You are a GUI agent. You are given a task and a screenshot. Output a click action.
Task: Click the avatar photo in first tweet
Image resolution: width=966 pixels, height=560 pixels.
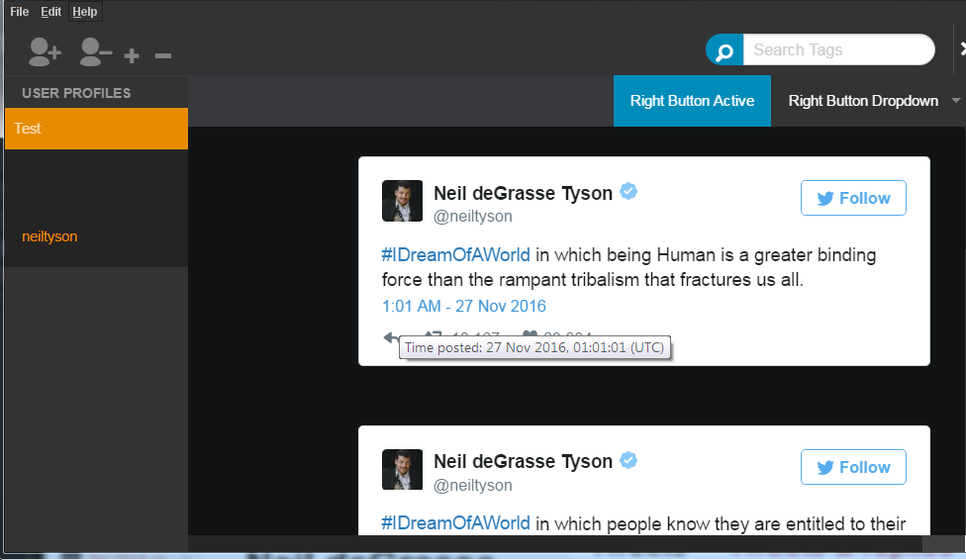[402, 201]
